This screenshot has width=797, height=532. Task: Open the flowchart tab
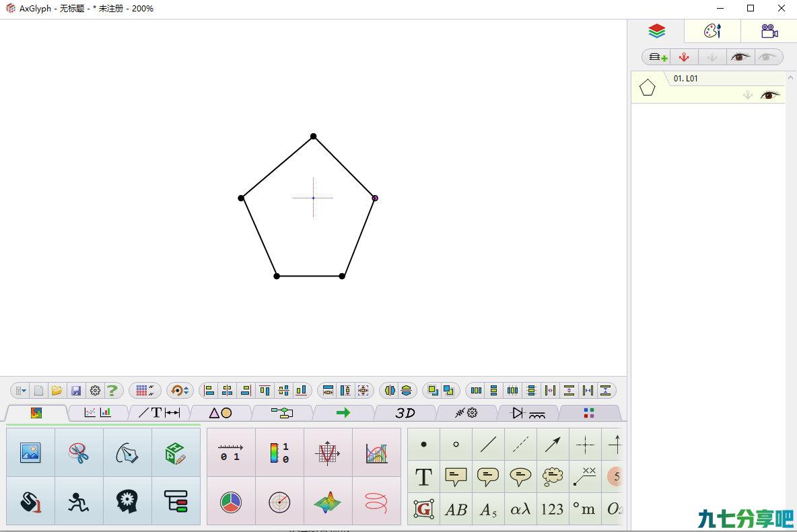pyautogui.click(x=282, y=413)
